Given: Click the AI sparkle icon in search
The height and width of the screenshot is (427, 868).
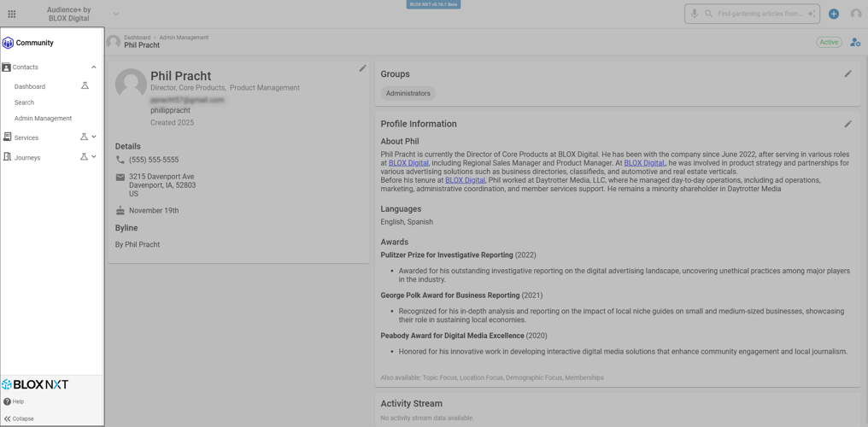Looking at the screenshot, I should click(811, 14).
